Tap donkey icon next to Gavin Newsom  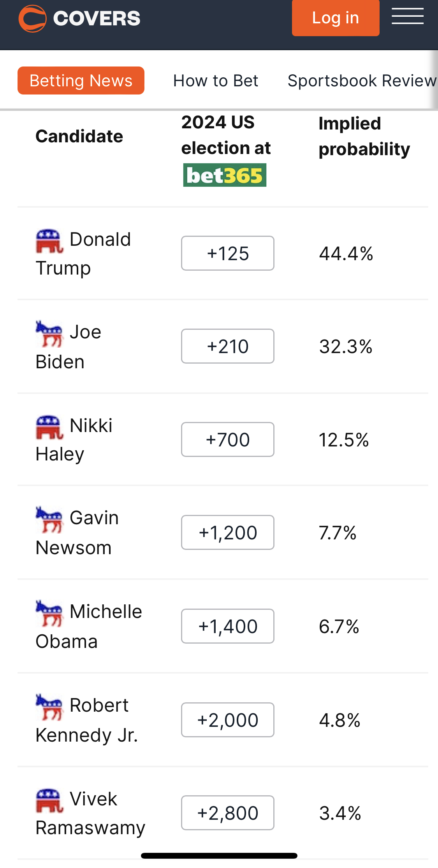pyautogui.click(x=49, y=520)
